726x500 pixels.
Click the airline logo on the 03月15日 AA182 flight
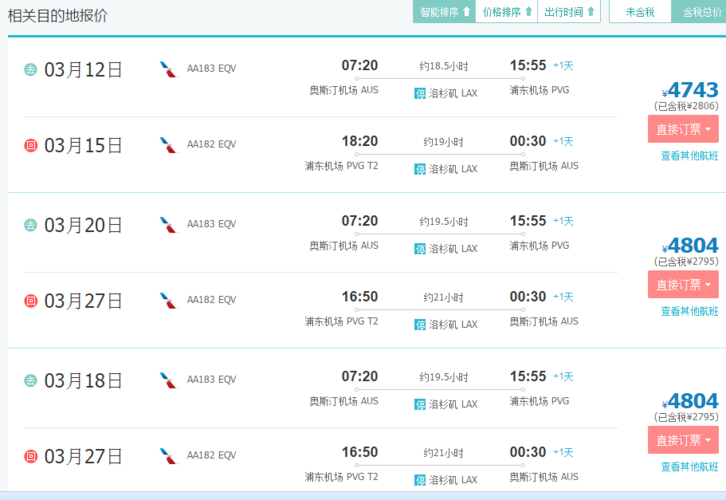coord(168,145)
